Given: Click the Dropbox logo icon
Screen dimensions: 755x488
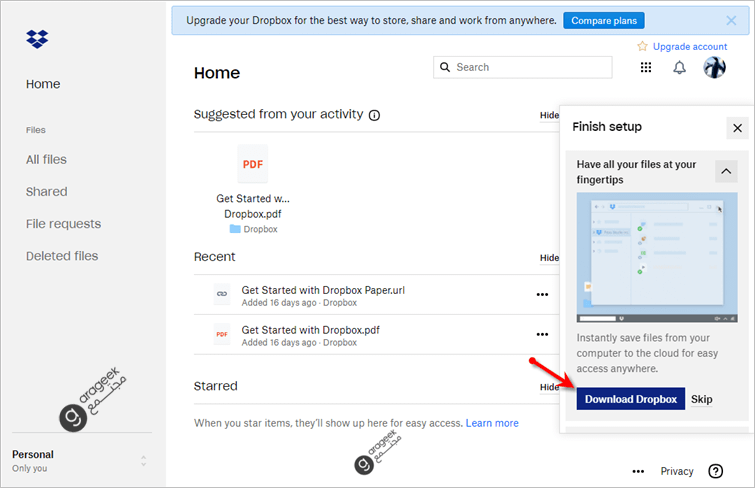Looking at the screenshot, I should click(x=37, y=39).
